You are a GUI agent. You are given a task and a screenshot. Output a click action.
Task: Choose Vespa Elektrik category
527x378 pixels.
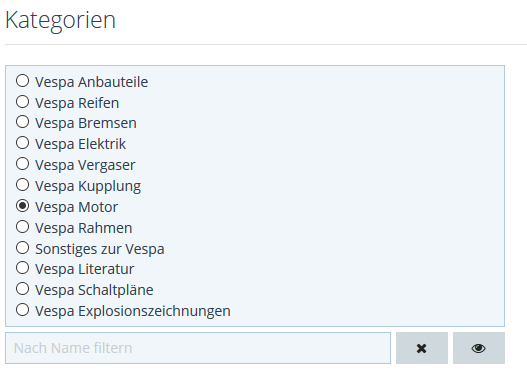pos(23,143)
